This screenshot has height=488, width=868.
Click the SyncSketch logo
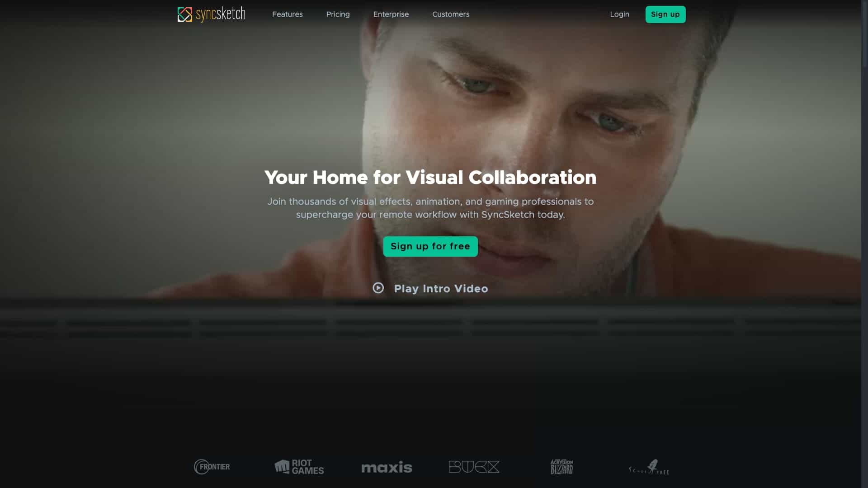point(211,14)
